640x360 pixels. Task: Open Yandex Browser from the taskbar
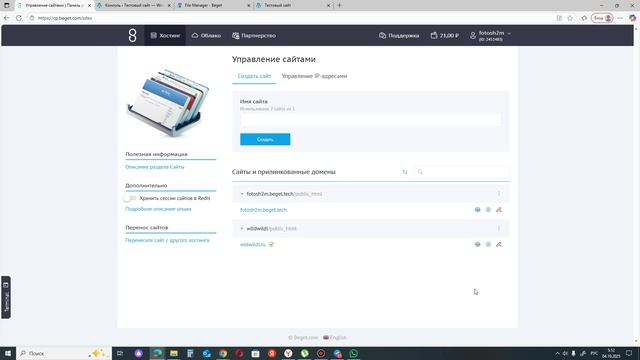pos(288,353)
